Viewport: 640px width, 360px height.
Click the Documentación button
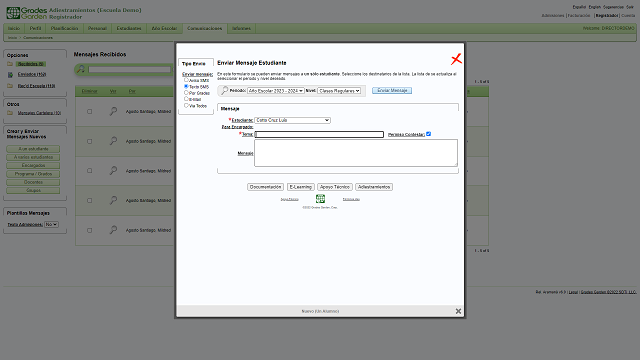pyautogui.click(x=265, y=187)
